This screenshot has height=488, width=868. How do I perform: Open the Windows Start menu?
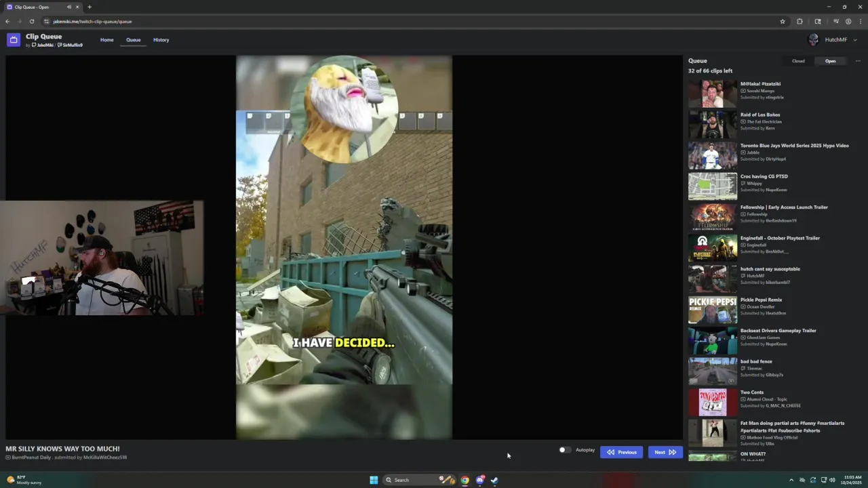(x=374, y=480)
